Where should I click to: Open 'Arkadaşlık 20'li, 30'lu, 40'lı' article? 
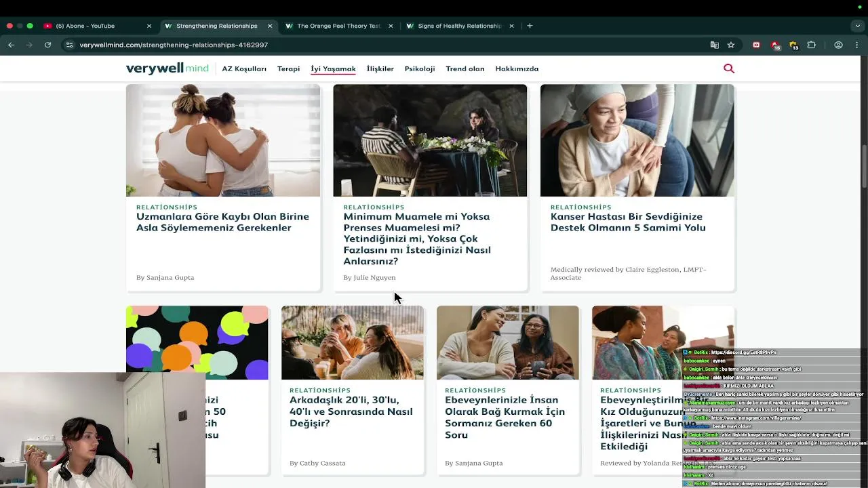pyautogui.click(x=351, y=411)
